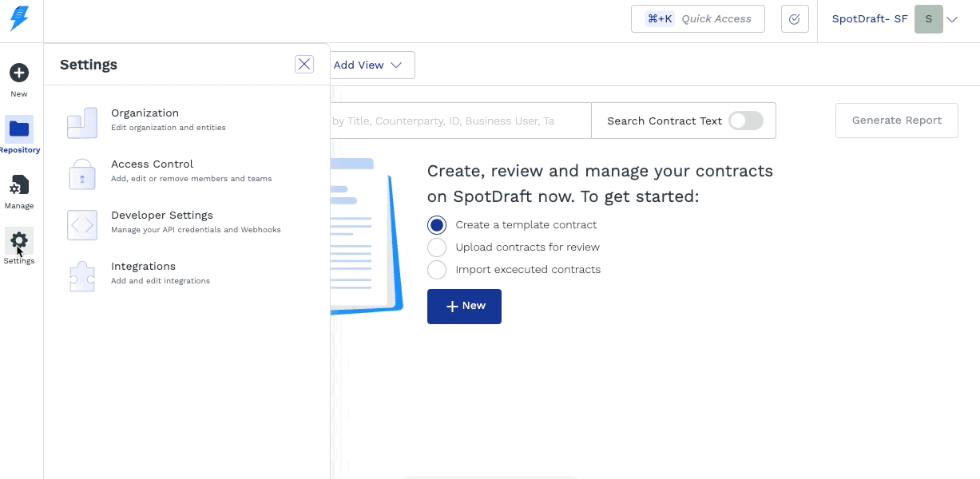The width and height of the screenshot is (980, 479).
Task: Click the SpotDraft- SF workspace name
Action: click(870, 19)
